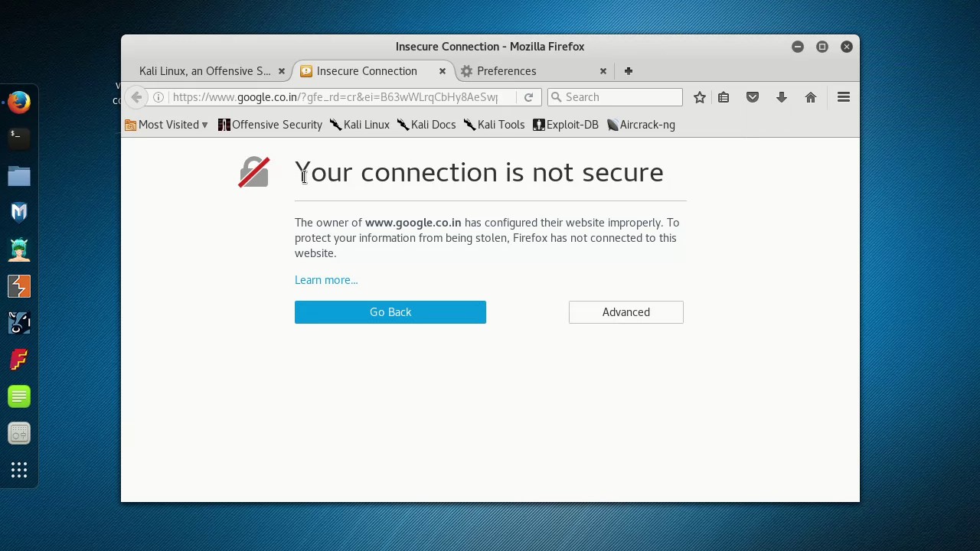
Task: Minimize the Firefox window
Action: pos(798,47)
